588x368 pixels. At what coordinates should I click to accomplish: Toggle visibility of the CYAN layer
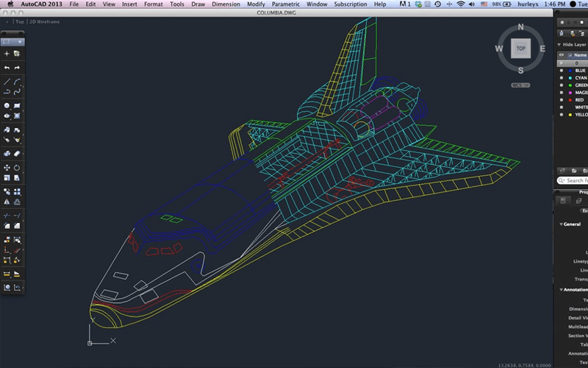[562, 78]
